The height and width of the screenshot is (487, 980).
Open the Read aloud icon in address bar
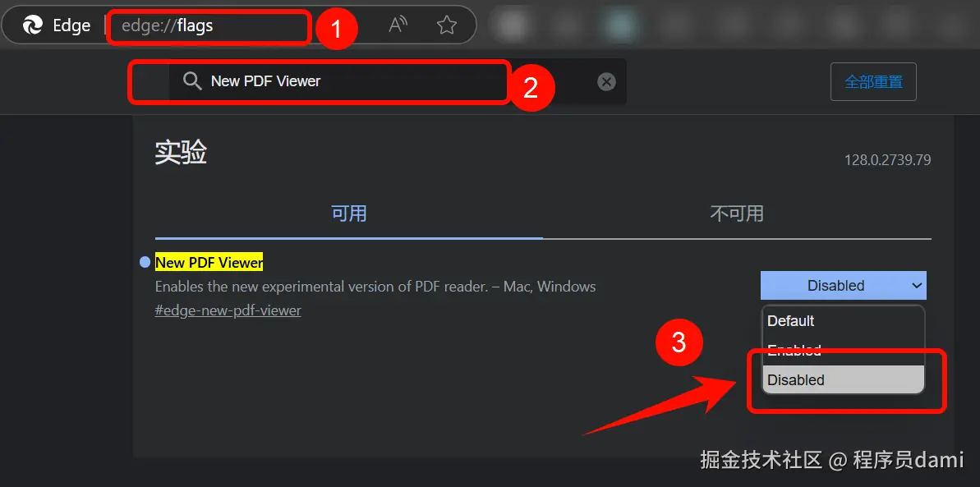[398, 25]
